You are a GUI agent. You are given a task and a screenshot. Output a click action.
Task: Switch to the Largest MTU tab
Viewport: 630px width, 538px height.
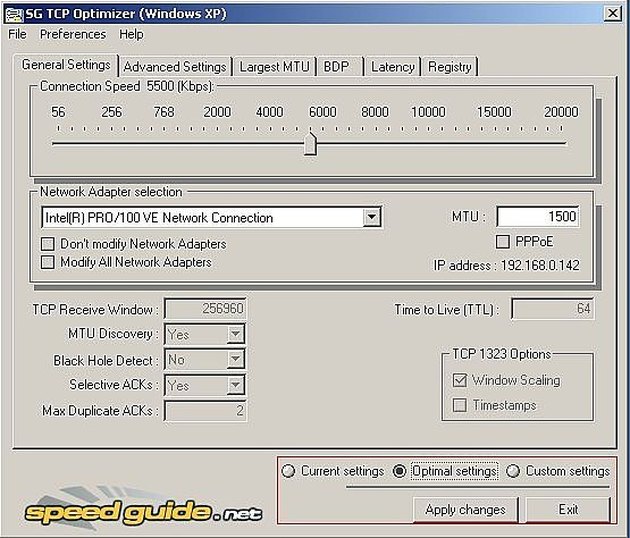pyautogui.click(x=274, y=67)
